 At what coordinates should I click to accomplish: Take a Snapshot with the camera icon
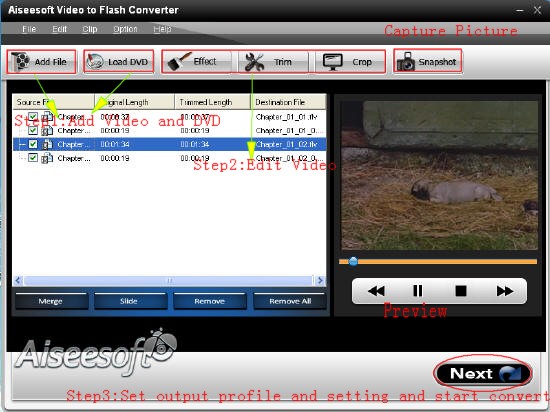coord(406,62)
